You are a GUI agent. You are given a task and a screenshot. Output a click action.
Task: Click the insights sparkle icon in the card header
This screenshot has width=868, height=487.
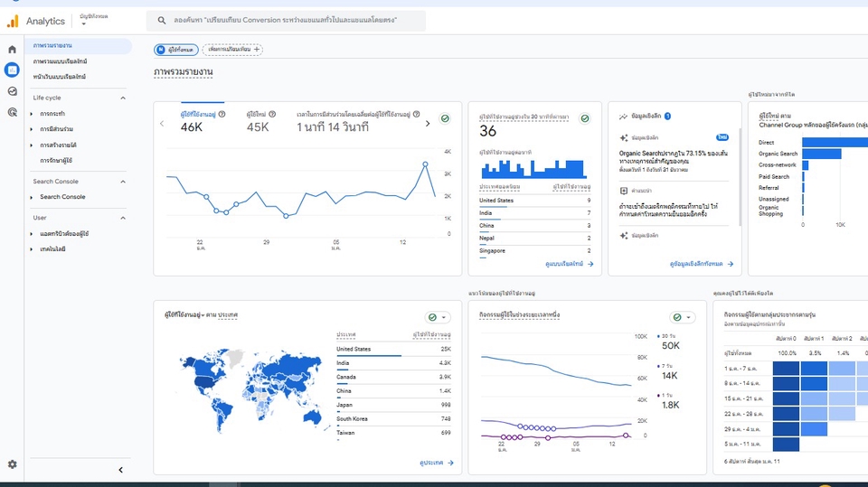[x=623, y=117]
